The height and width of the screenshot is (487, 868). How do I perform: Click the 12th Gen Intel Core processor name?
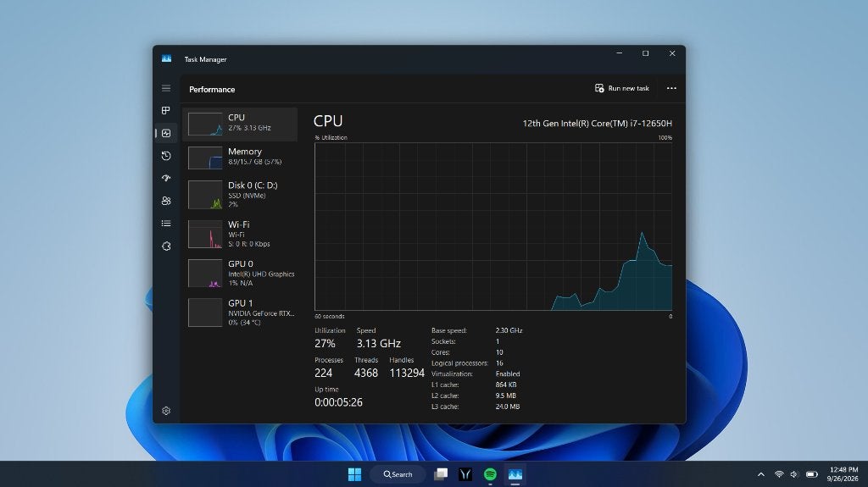[598, 124]
